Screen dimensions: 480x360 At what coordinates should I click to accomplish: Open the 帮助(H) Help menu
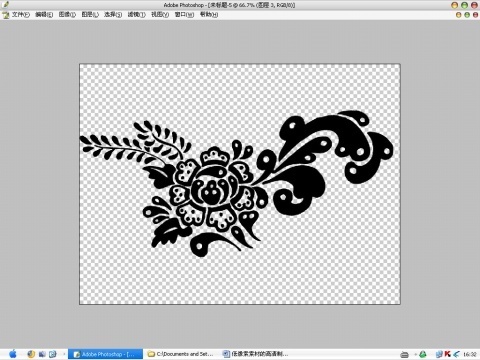click(209, 15)
